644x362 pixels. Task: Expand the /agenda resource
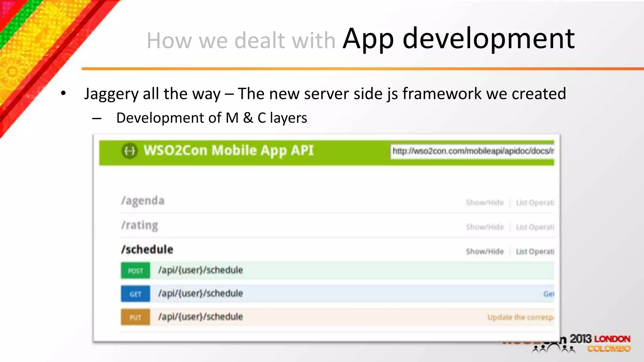143,201
